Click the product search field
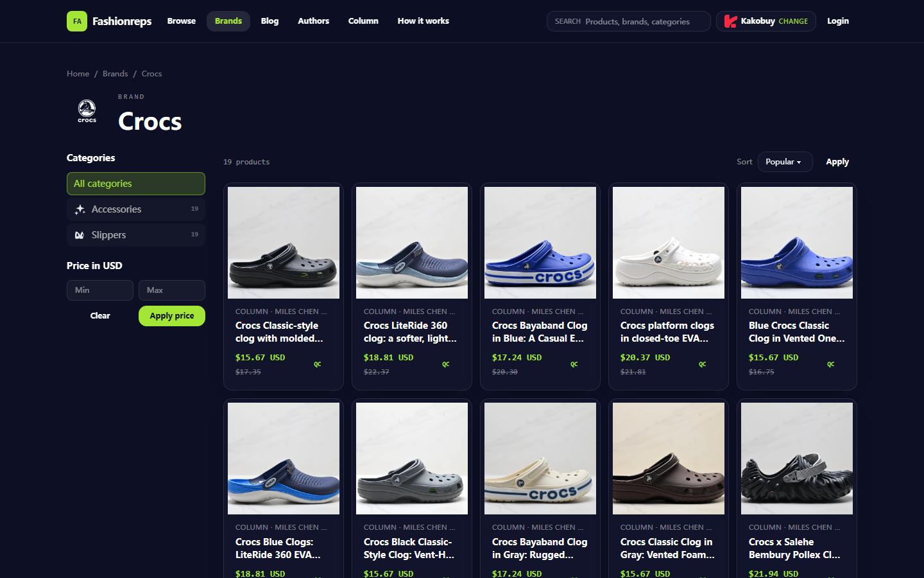 [x=629, y=21]
